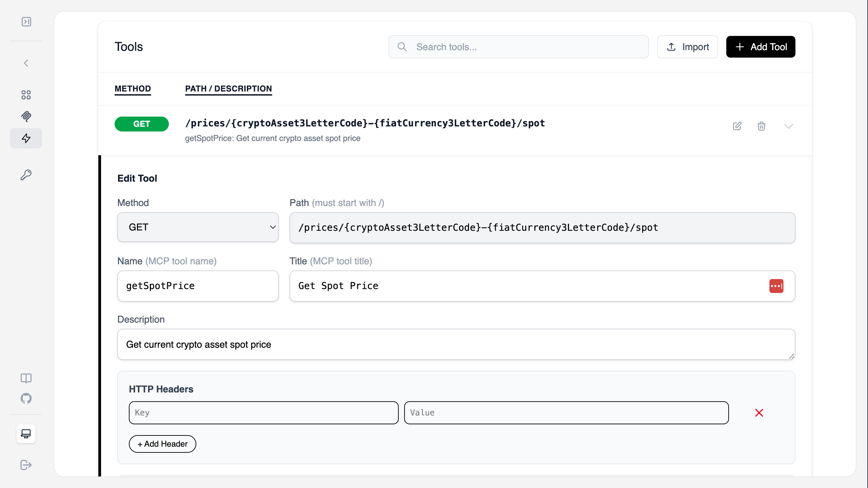Screen dimensions: 868x488
Task: Open the dashboard grid icon in sidebar
Action: [26, 95]
